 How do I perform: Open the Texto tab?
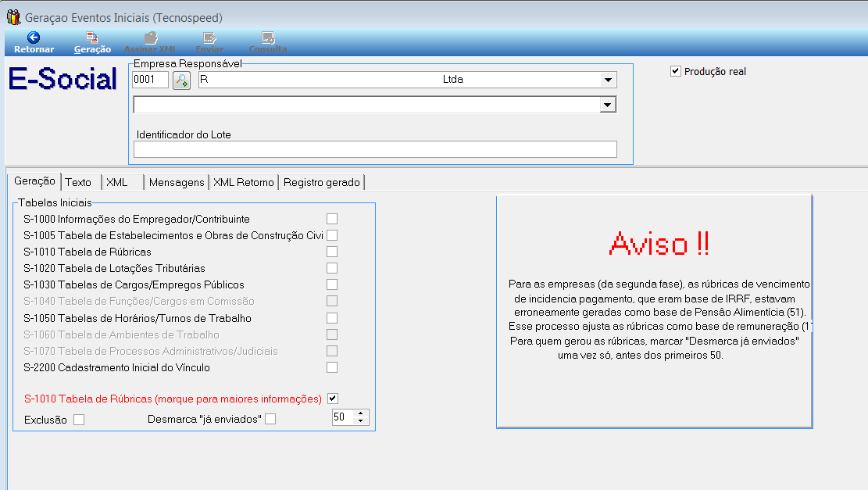[78, 182]
